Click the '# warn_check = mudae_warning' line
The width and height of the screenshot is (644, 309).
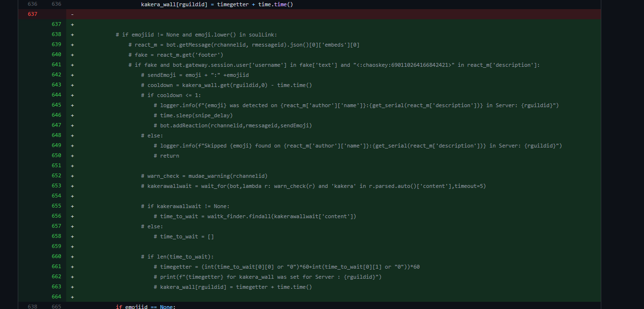(204, 176)
